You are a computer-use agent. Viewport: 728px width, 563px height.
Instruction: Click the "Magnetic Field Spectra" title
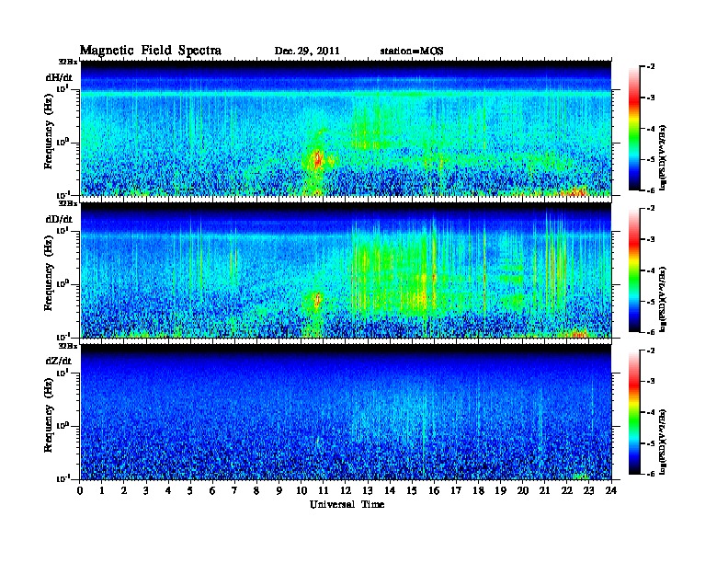[151, 51]
